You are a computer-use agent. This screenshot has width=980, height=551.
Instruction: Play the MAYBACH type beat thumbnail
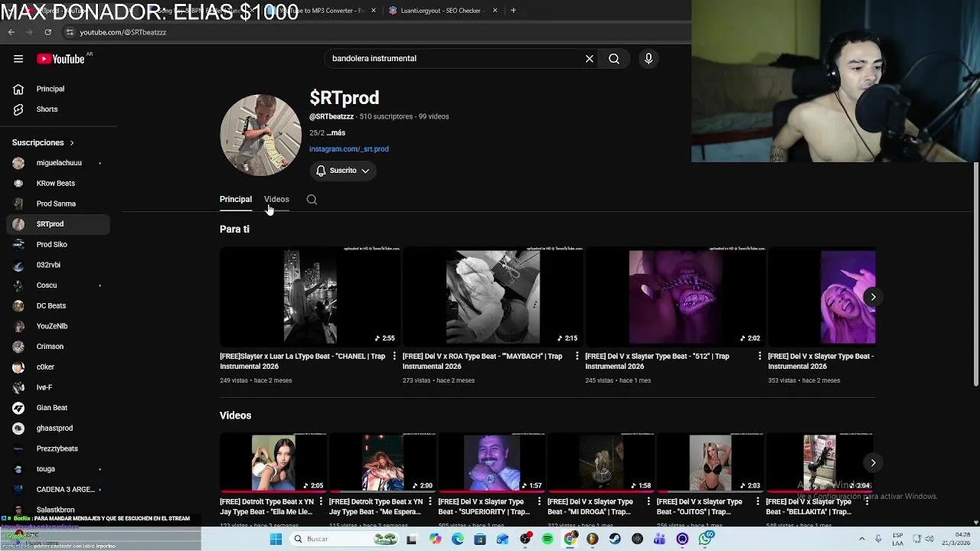click(x=492, y=297)
